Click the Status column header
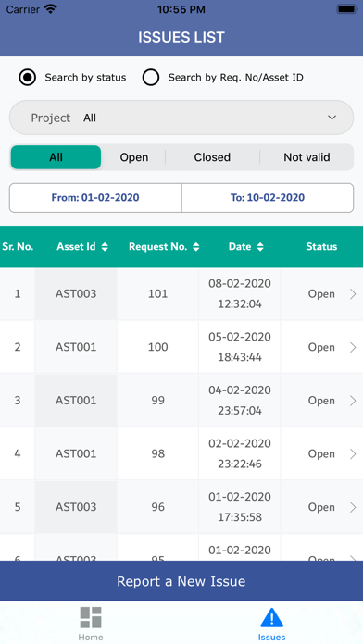The height and width of the screenshot is (644, 363). [321, 246]
